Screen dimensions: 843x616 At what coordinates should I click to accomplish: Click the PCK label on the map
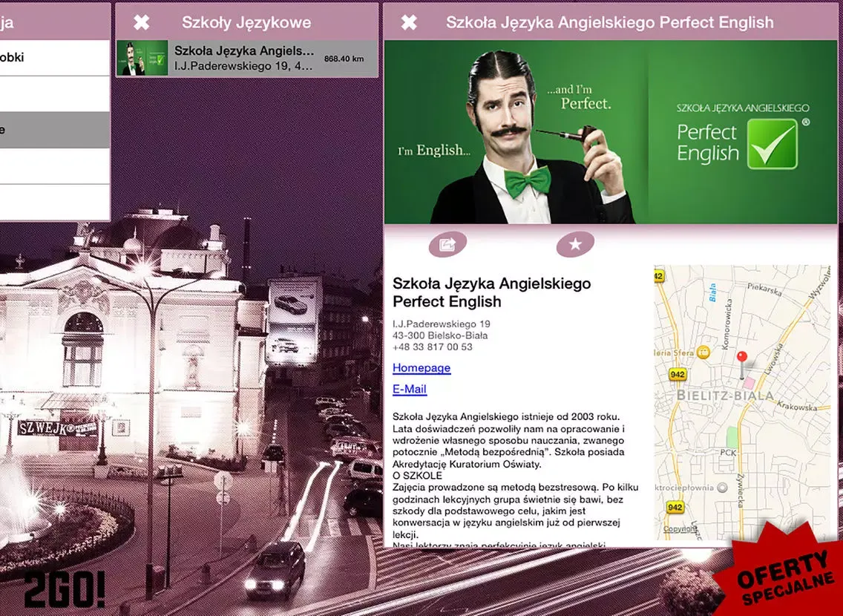pyautogui.click(x=729, y=453)
